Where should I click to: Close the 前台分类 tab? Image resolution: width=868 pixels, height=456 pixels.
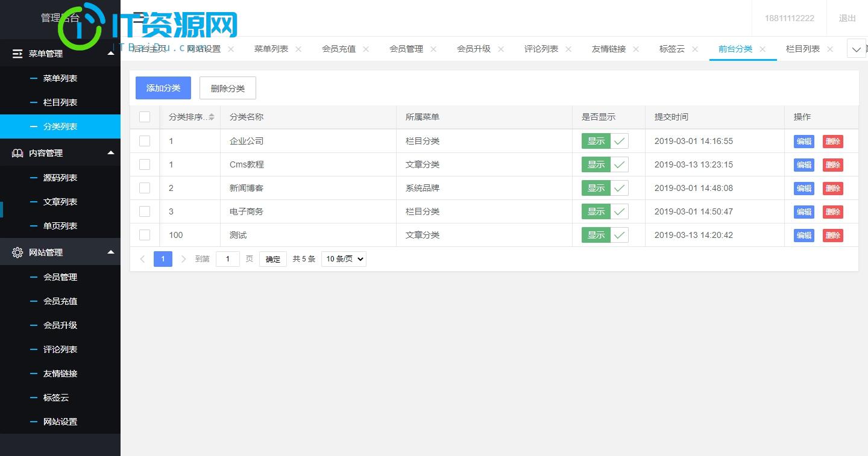click(763, 49)
